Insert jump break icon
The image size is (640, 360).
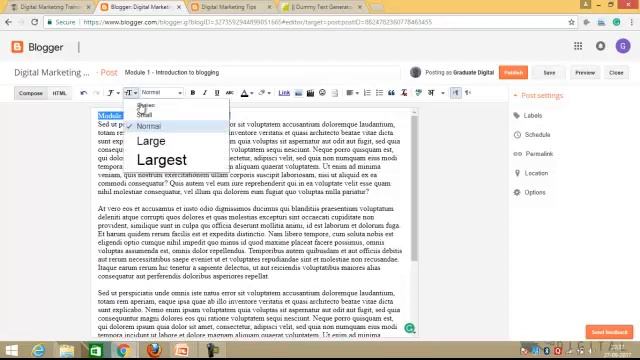[335, 93]
